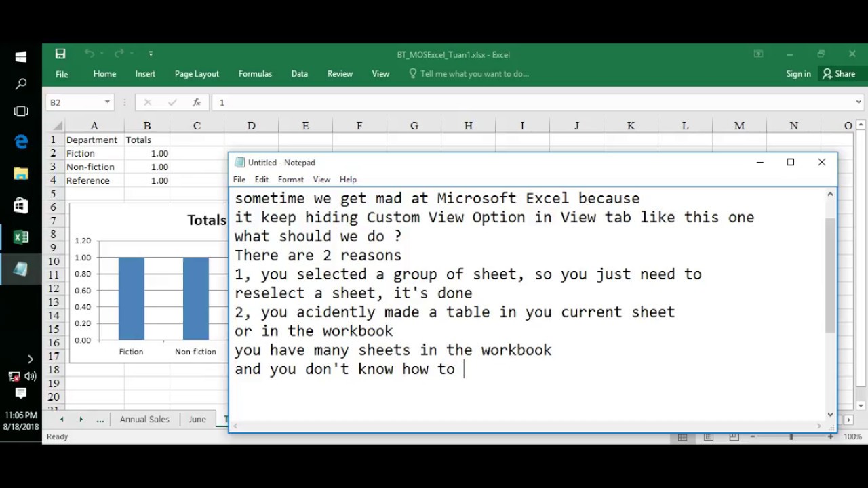The width and height of the screenshot is (868, 488).
Task: Click the Save icon in Excel's quick access toolbar
Action: [60, 54]
